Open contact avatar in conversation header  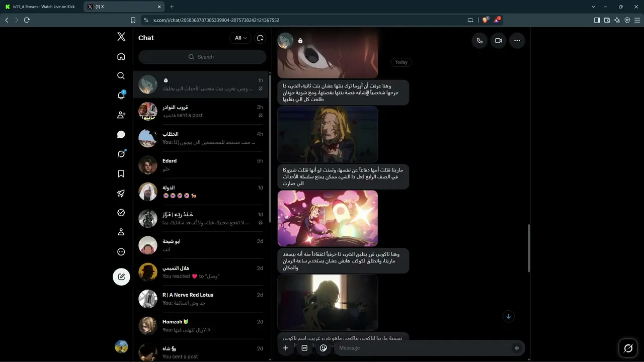[286, 41]
